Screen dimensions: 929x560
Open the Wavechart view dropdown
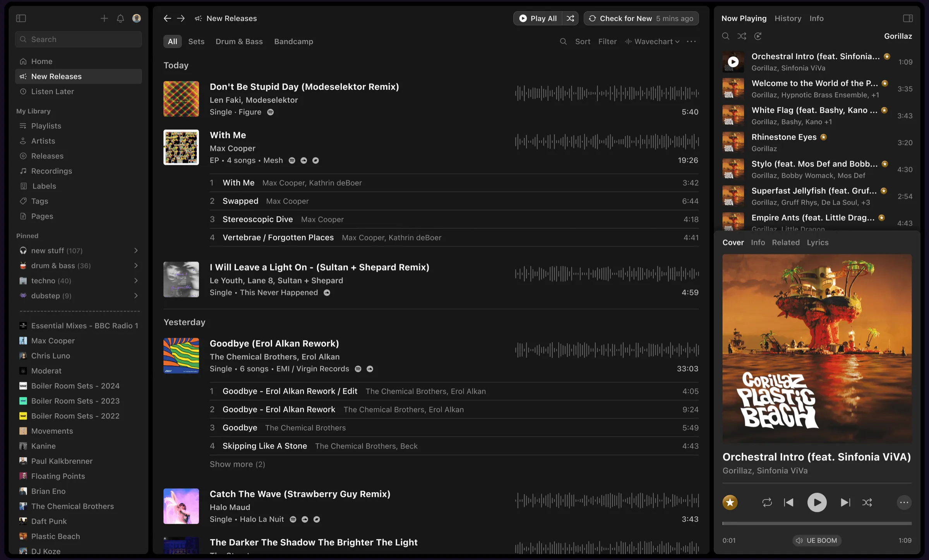pyautogui.click(x=652, y=41)
